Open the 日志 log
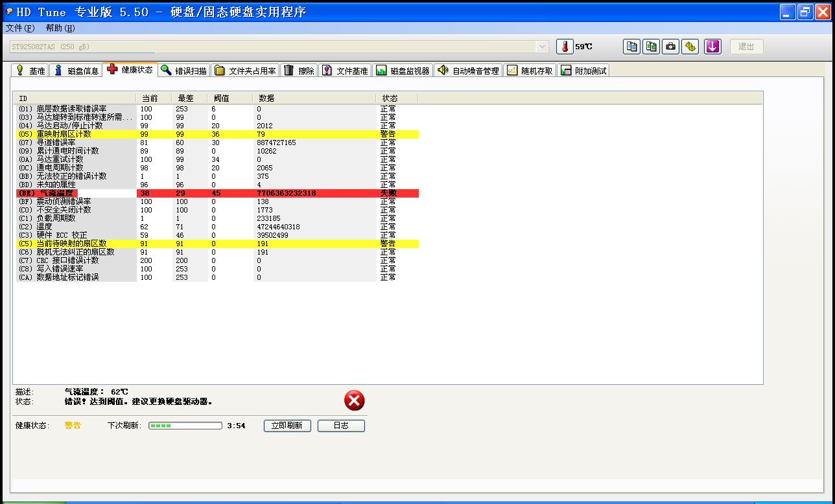The height and width of the screenshot is (504, 835). point(341,426)
